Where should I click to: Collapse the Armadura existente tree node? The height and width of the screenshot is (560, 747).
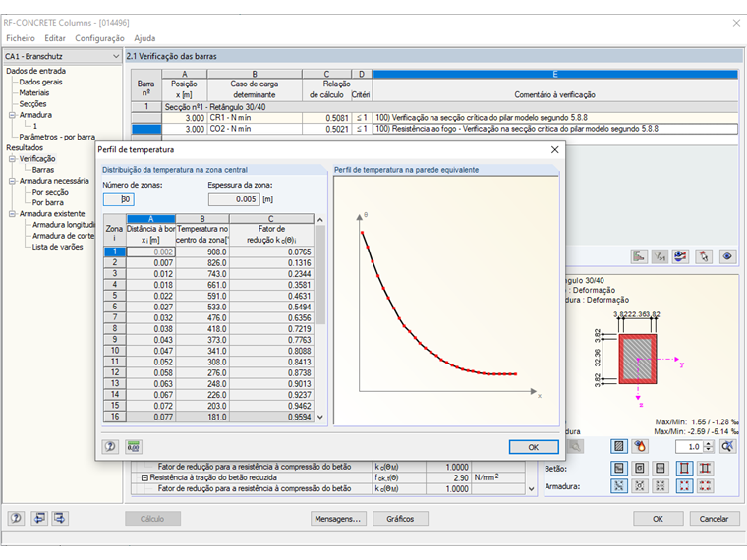(x=13, y=214)
